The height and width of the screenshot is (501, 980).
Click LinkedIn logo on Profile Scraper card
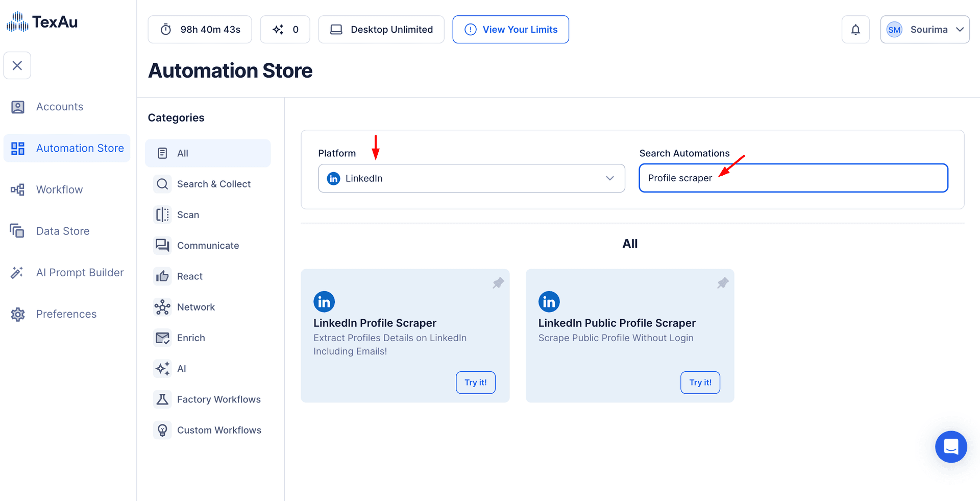pyautogui.click(x=324, y=302)
